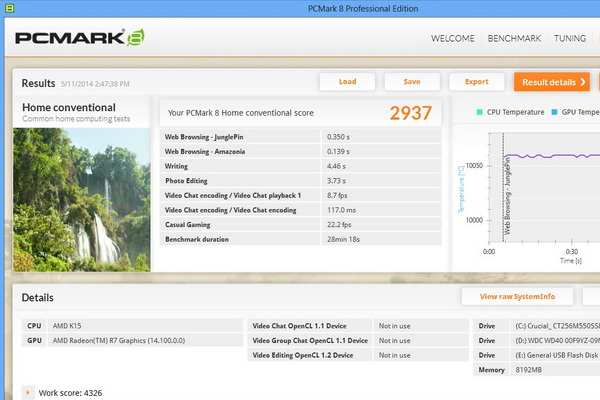
Task: Click the Web Browsing - JunglePin row
Action: [x=300, y=137]
